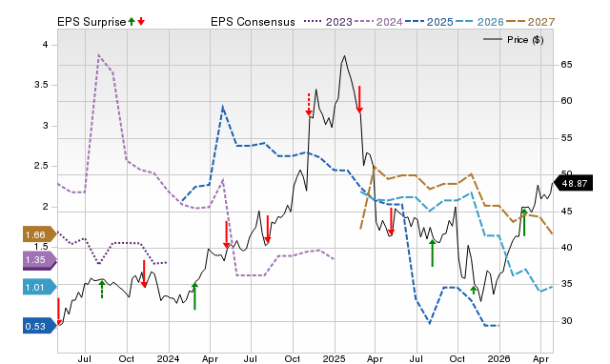Select the red EPS miss arrow at August 2024
This screenshot has height=364, width=610.
click(268, 229)
